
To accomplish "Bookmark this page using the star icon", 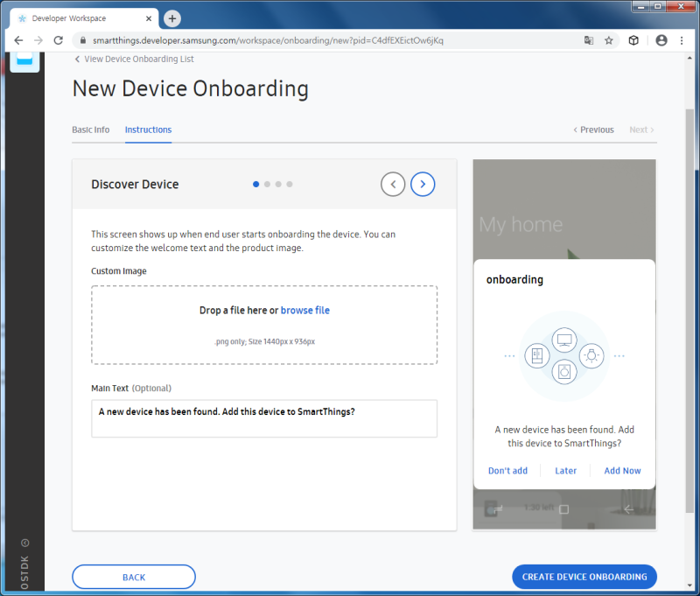I will click(x=609, y=40).
